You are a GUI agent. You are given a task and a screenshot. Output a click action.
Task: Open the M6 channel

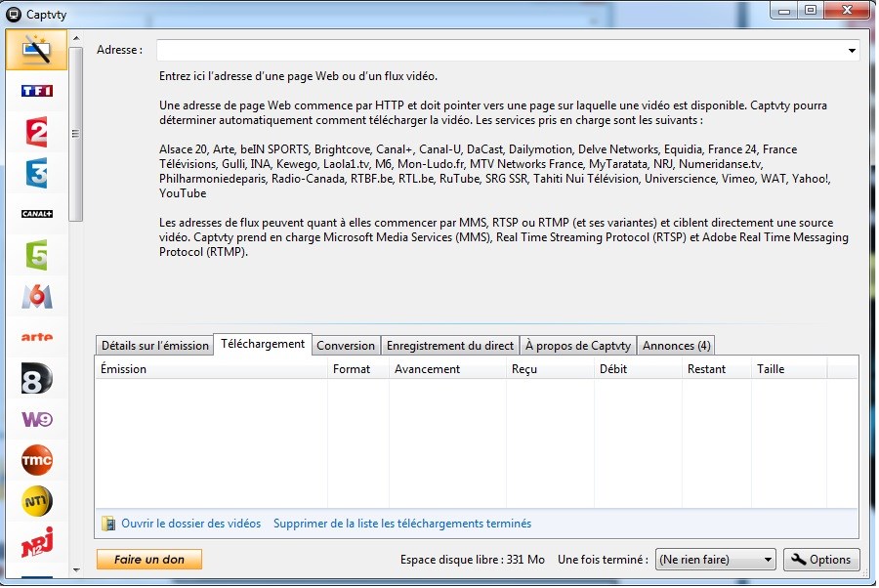click(x=36, y=296)
